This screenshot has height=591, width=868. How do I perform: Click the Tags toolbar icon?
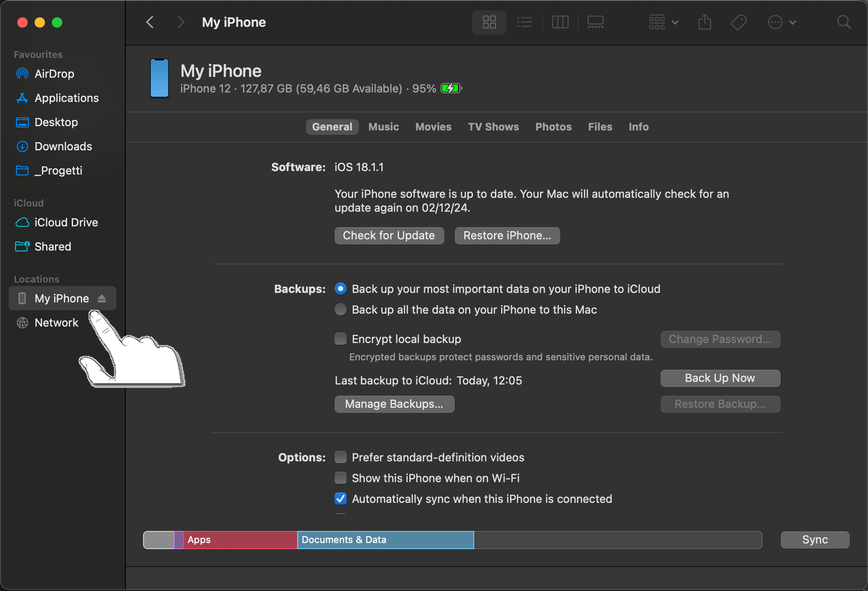pos(739,22)
